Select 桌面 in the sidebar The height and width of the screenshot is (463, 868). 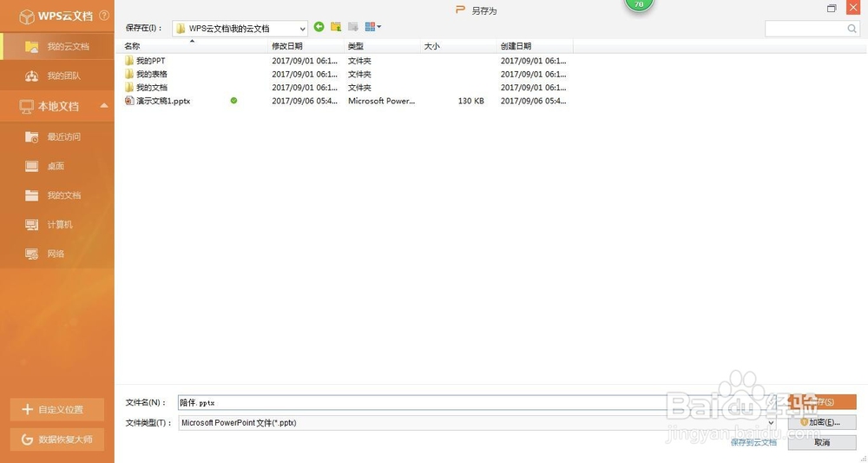(x=57, y=166)
